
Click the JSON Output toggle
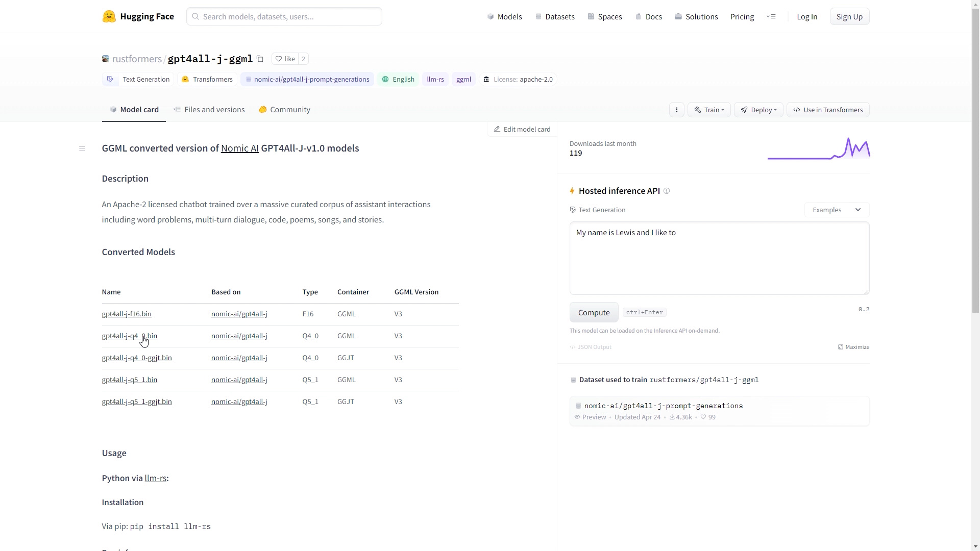pos(591,347)
